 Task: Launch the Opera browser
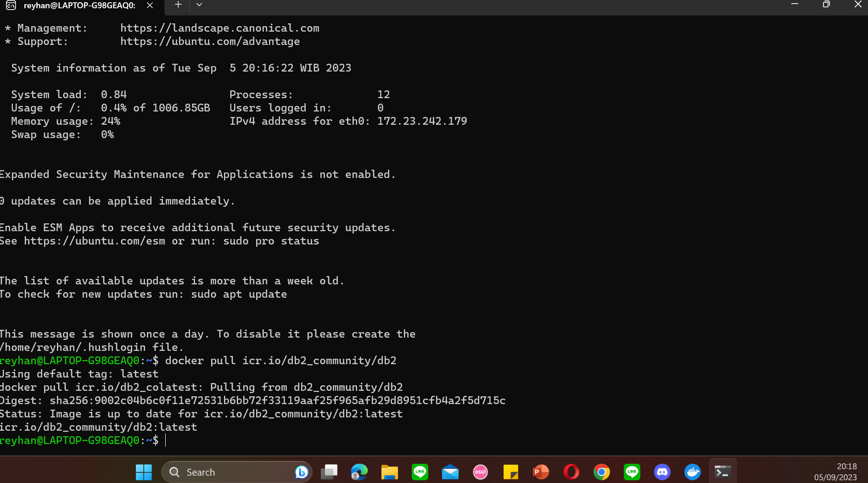pyautogui.click(x=571, y=472)
